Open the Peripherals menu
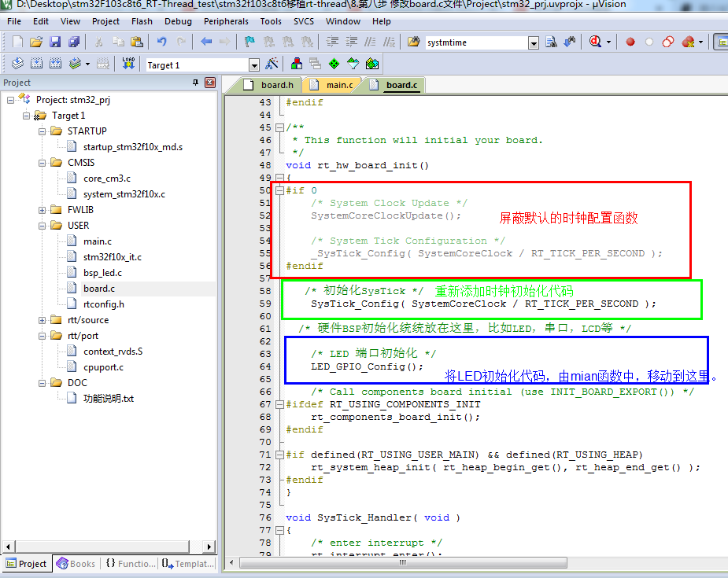 click(226, 21)
